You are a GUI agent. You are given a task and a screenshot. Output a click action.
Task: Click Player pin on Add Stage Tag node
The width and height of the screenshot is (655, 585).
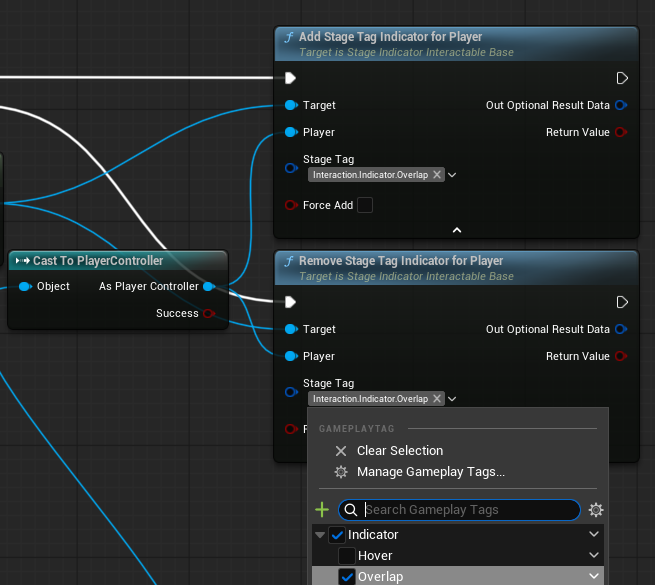click(x=291, y=132)
